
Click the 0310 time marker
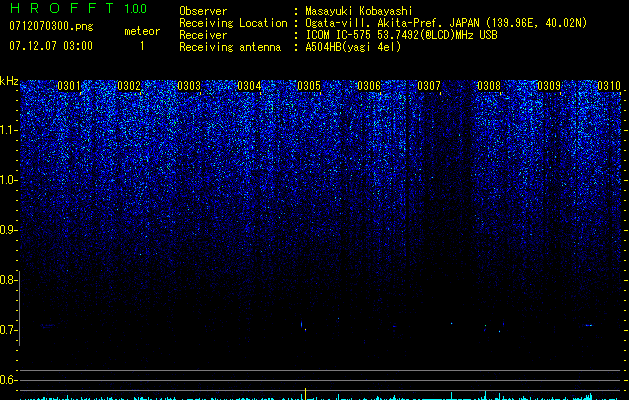tap(609, 86)
